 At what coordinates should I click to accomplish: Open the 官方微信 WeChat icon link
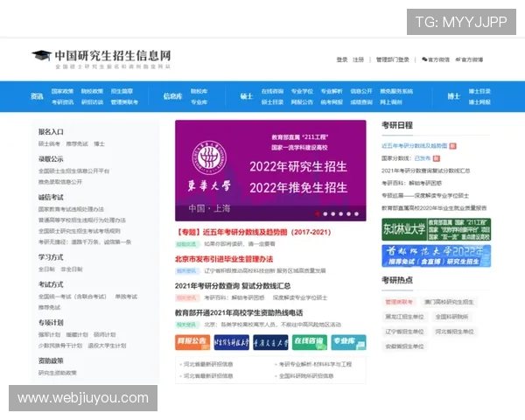tap(436, 59)
